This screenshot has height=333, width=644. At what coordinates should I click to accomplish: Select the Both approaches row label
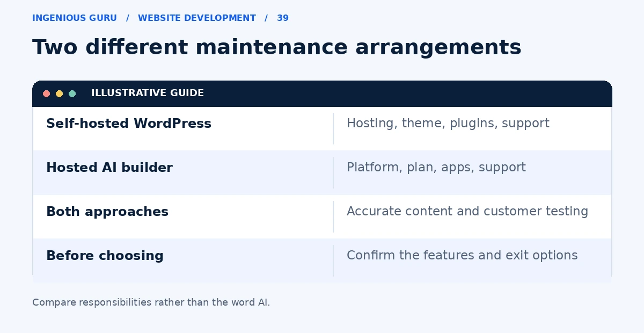pos(107,212)
